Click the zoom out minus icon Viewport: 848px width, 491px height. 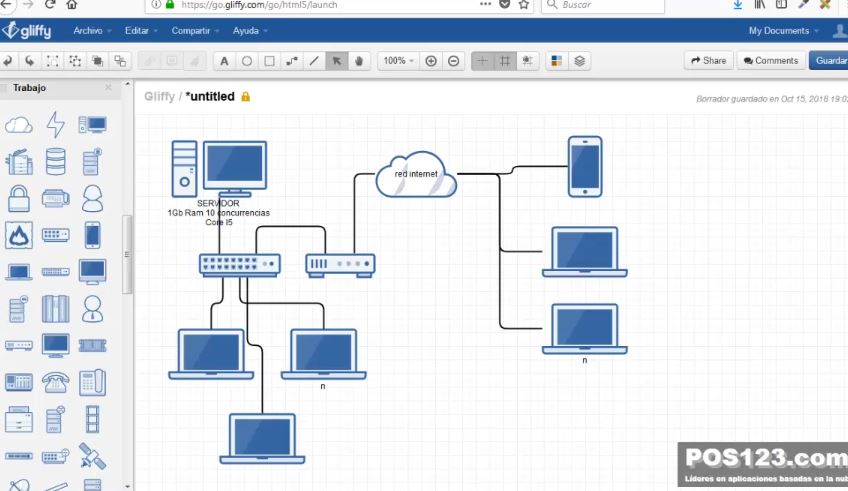point(454,61)
